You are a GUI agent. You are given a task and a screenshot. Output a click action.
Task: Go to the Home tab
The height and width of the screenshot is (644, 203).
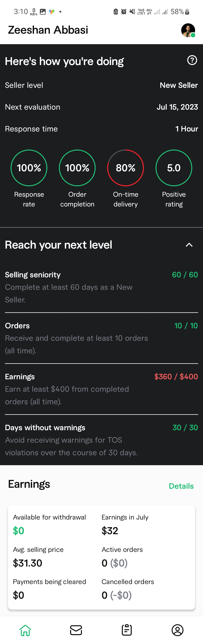pos(25,630)
